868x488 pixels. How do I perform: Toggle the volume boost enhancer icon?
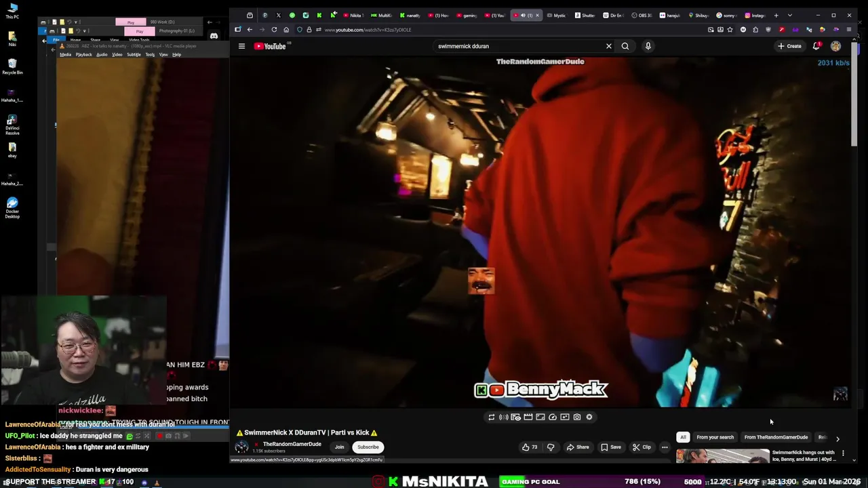pyautogui.click(x=504, y=417)
